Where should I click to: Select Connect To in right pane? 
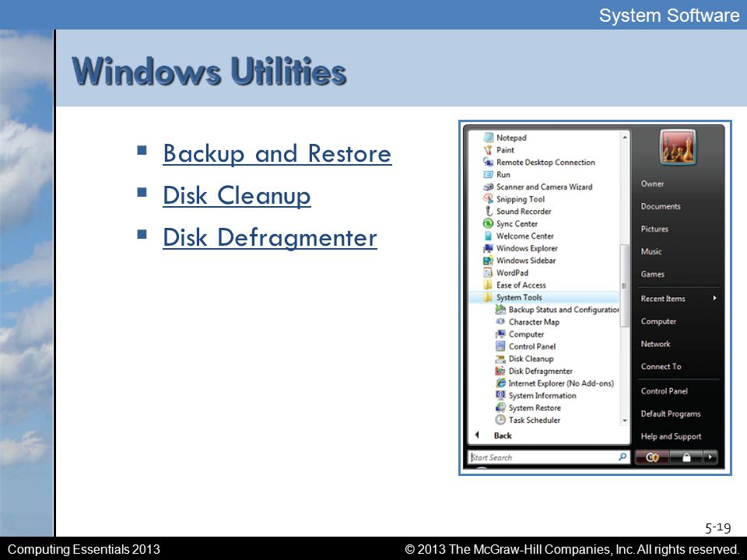[x=661, y=366]
